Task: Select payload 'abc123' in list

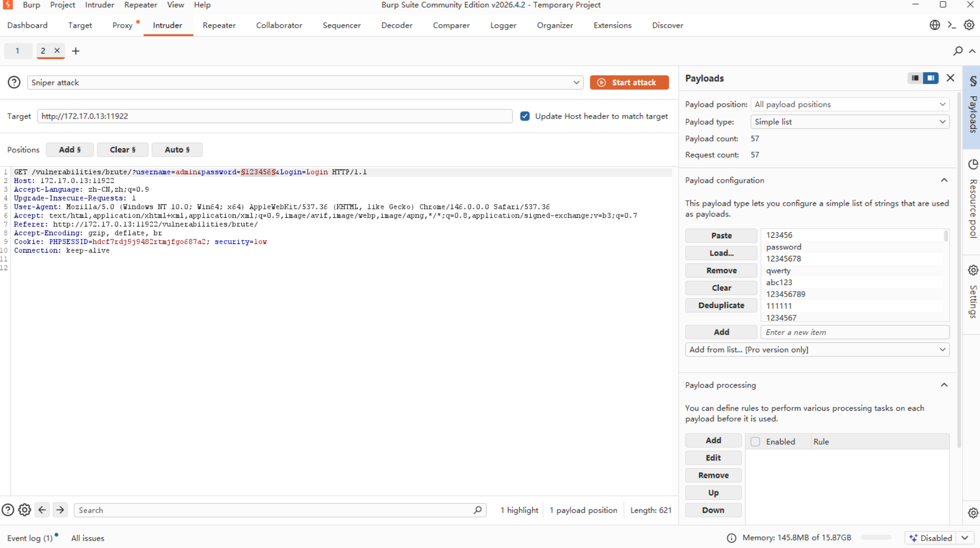Action: pos(853,282)
